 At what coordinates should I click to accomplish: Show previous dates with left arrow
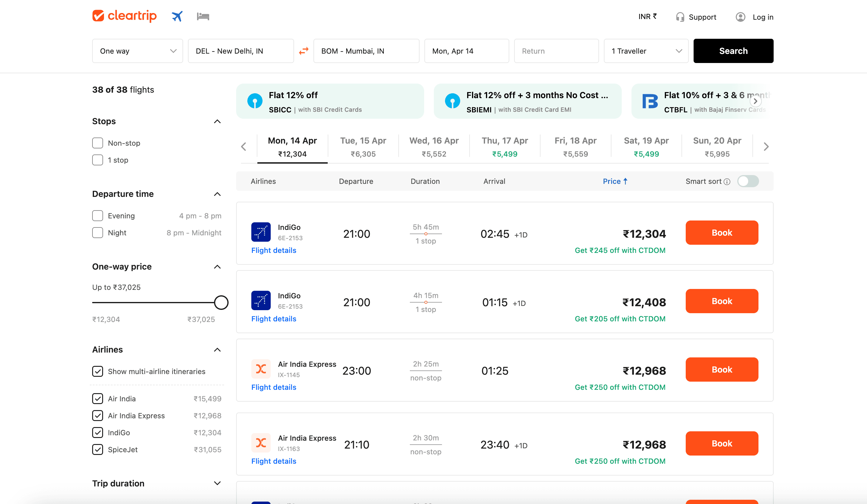point(244,147)
